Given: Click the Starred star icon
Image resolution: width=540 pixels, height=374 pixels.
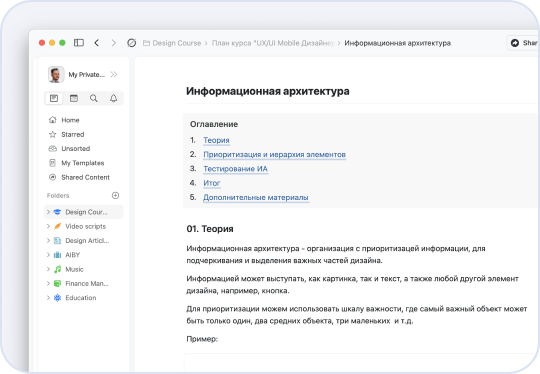Looking at the screenshot, I should coord(52,134).
